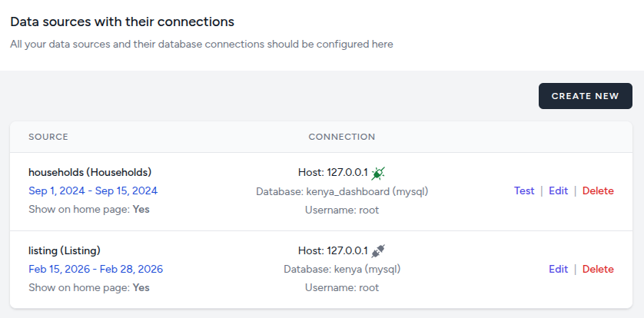Test the households connection

(524, 190)
